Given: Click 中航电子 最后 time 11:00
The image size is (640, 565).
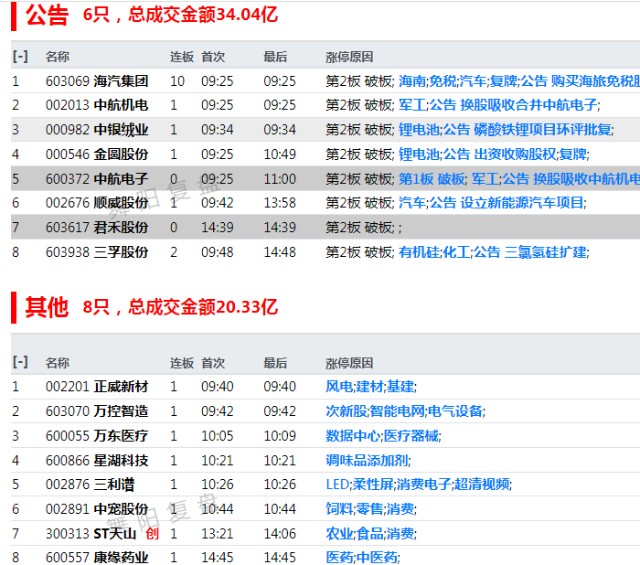Looking at the screenshot, I should click(279, 178).
